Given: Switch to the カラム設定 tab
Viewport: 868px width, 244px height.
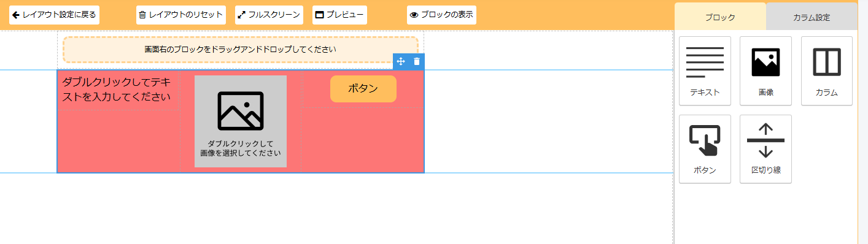Looking at the screenshot, I should point(812,17).
